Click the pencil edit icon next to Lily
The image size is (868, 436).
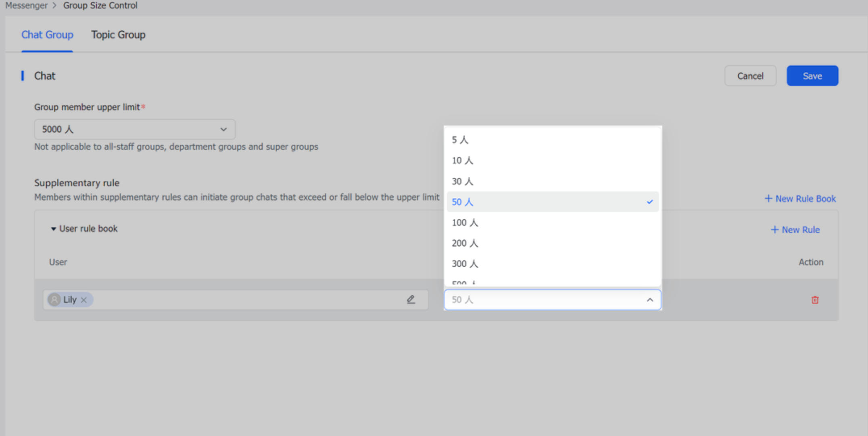pyautogui.click(x=411, y=300)
